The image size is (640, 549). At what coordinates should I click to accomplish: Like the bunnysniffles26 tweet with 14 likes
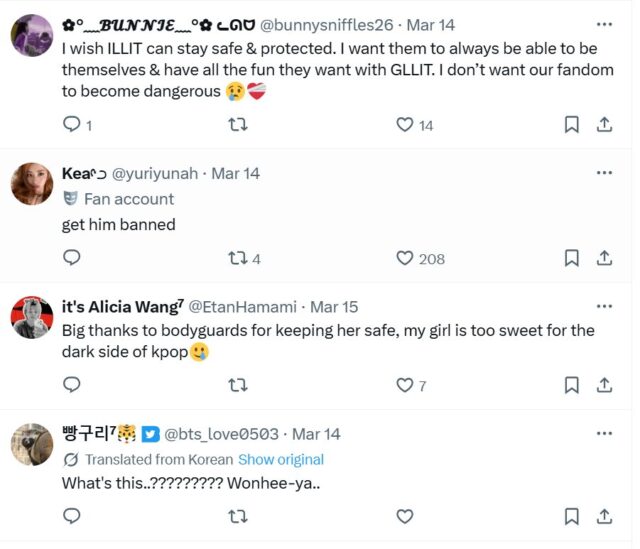click(x=405, y=125)
